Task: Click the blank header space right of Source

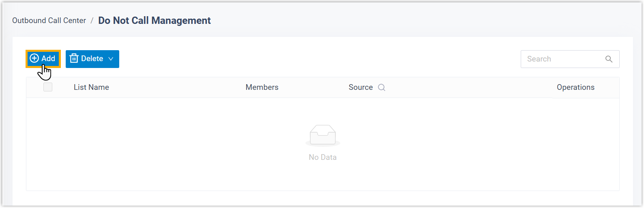Action: (466, 87)
